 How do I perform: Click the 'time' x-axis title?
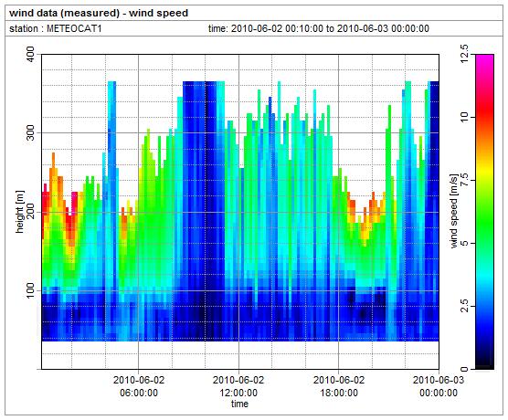click(x=239, y=404)
